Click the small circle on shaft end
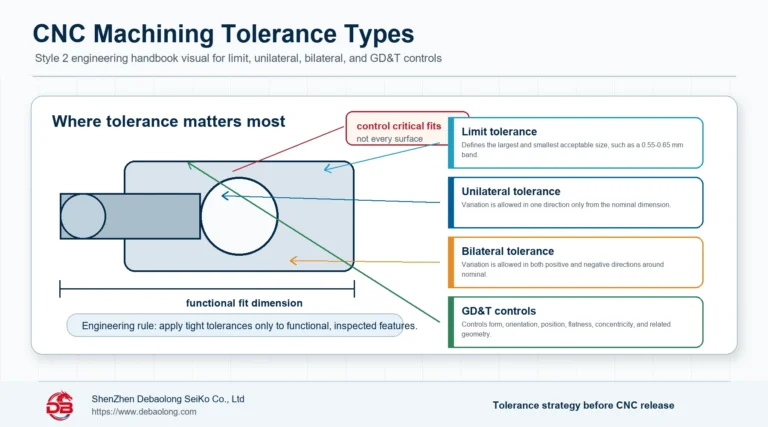 [x=83, y=216]
